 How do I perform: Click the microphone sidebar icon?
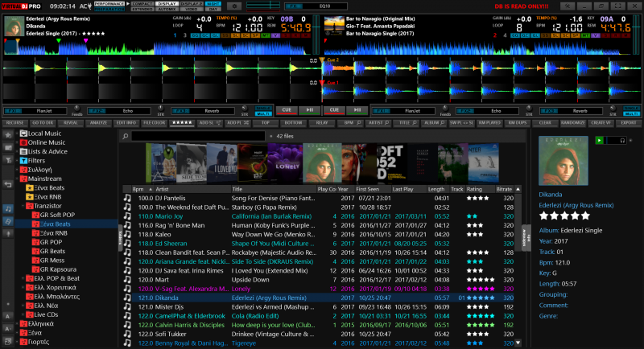[x=8, y=234]
